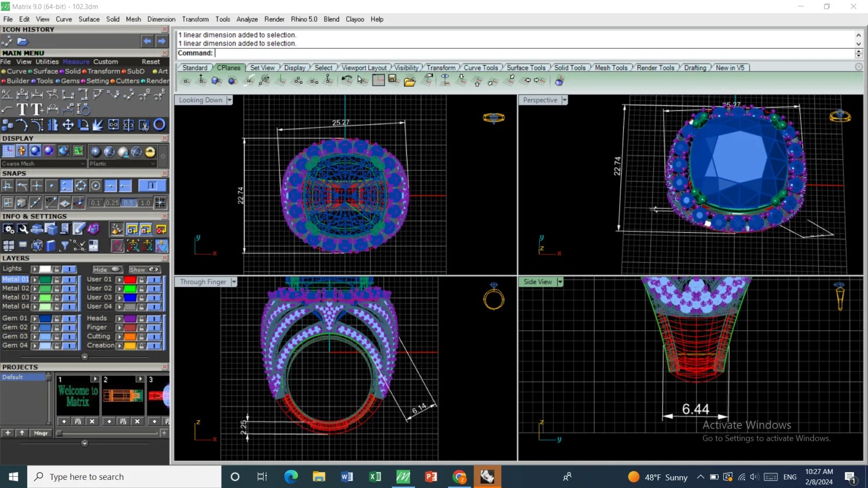
Task: Switch to the Surface Tools tab
Action: pos(526,68)
